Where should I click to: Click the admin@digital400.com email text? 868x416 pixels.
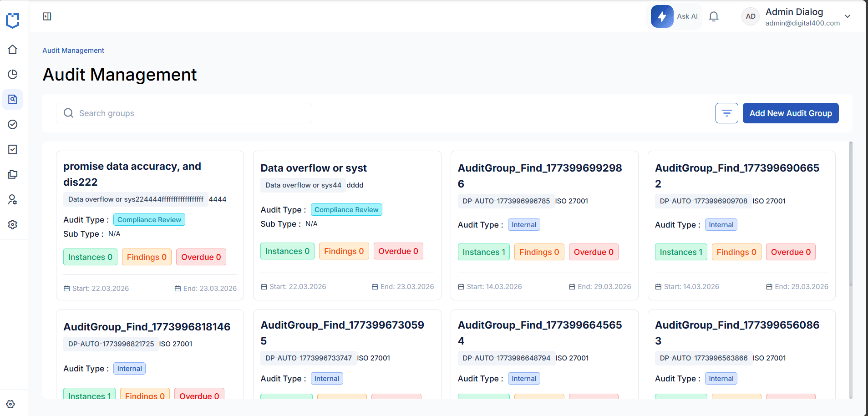click(802, 23)
